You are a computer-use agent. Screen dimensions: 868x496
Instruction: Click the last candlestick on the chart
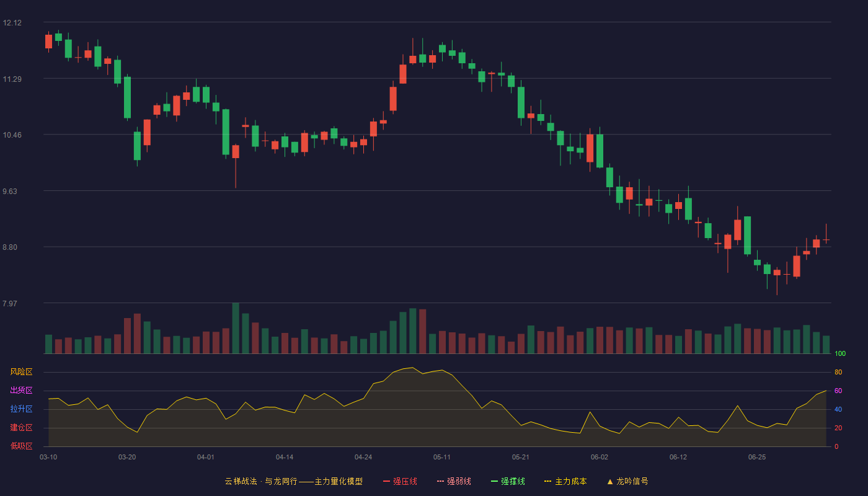(x=826, y=240)
